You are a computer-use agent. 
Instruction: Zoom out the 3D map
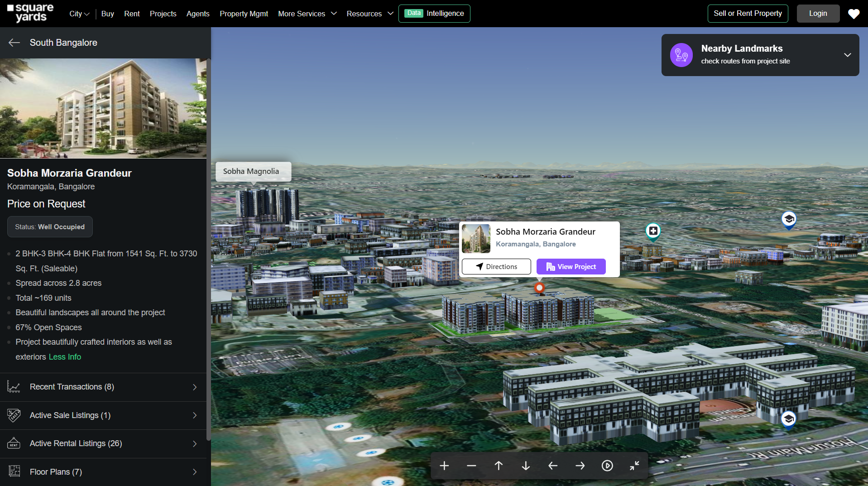tap(471, 466)
